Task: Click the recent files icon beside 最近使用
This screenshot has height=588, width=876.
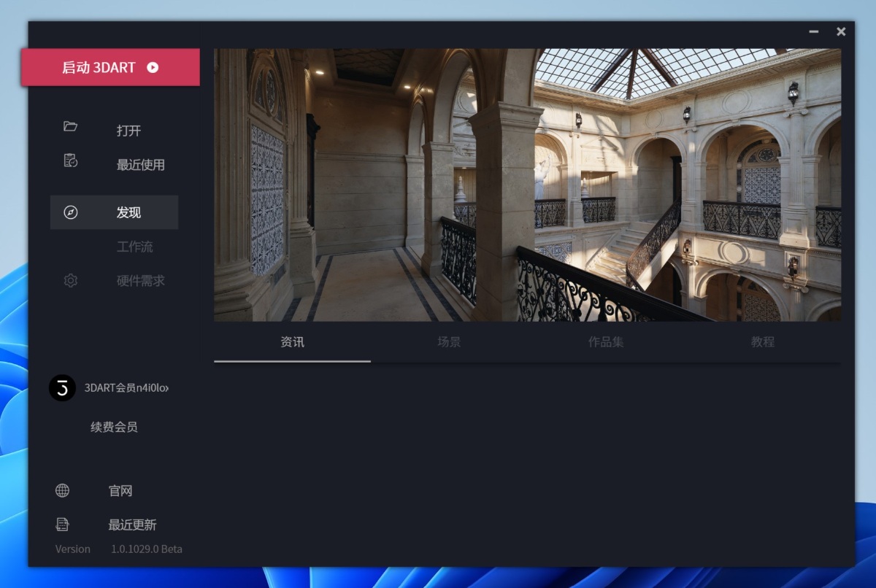Action: click(70, 160)
